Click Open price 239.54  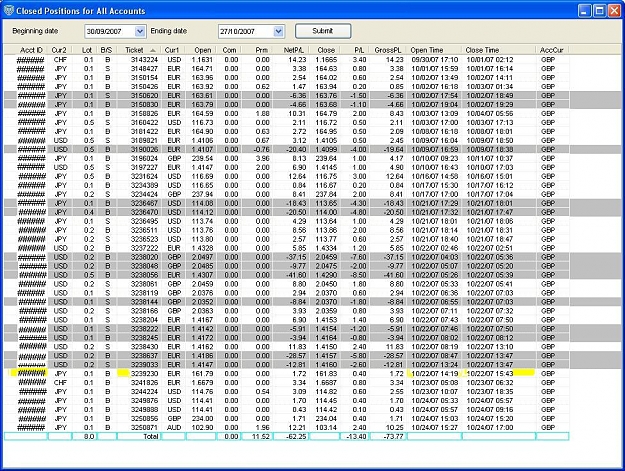tap(202, 158)
